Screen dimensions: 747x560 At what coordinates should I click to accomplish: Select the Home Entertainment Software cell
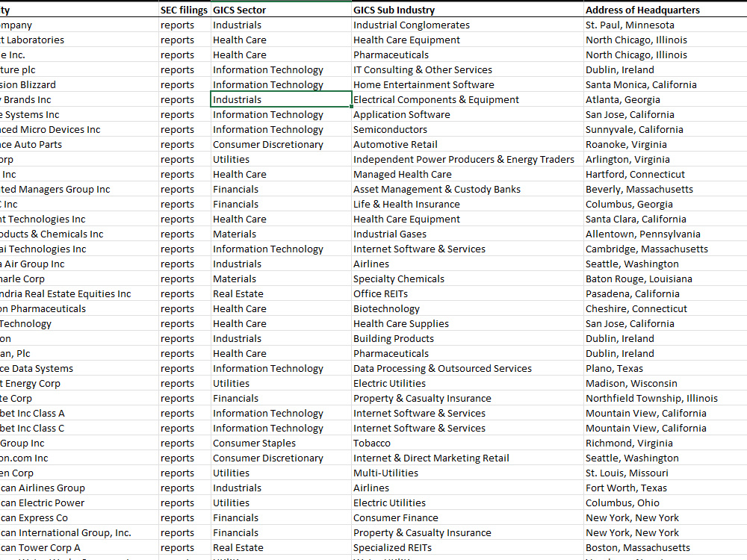467,85
